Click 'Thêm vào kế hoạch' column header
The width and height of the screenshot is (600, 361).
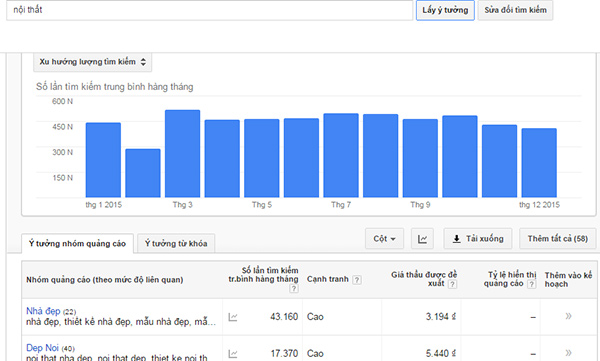(x=568, y=279)
